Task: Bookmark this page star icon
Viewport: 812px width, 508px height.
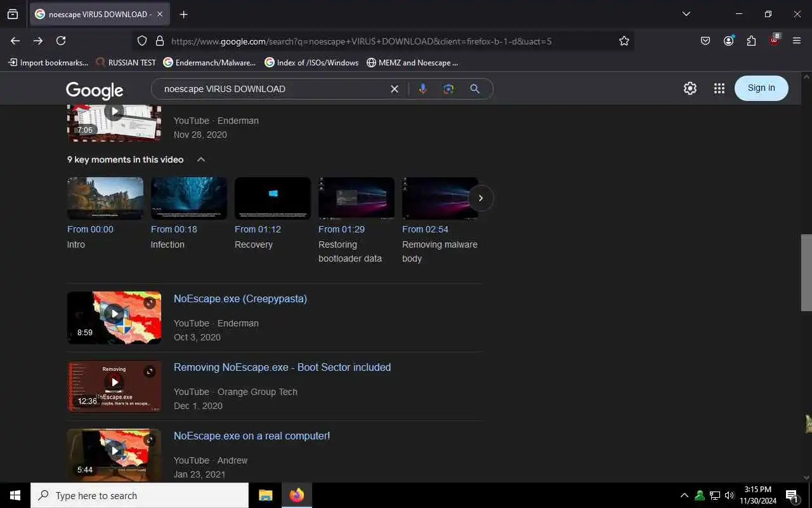Action: [x=624, y=41]
